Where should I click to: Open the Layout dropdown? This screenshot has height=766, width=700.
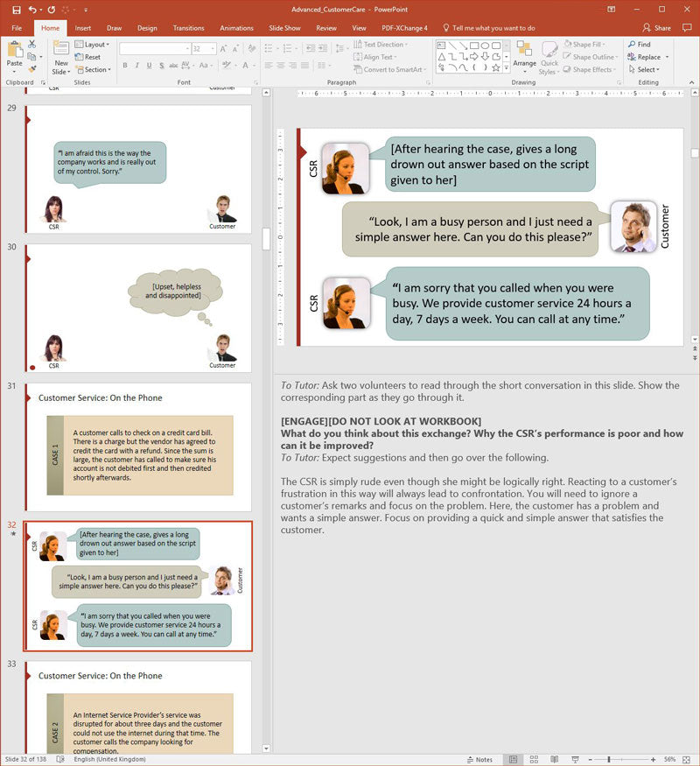pyautogui.click(x=92, y=45)
